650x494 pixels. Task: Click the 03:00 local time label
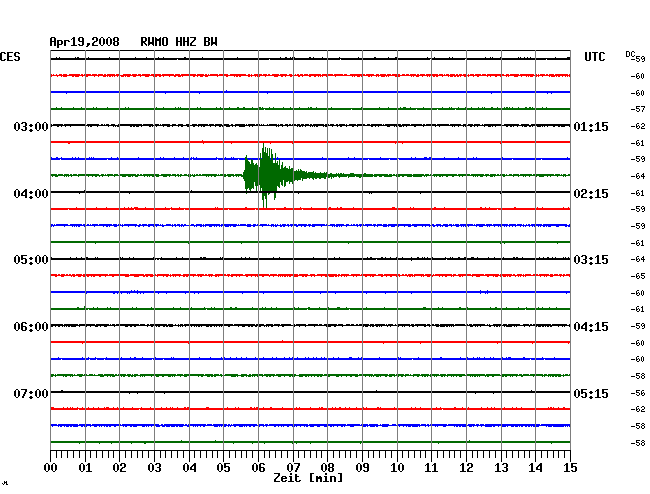(31, 126)
